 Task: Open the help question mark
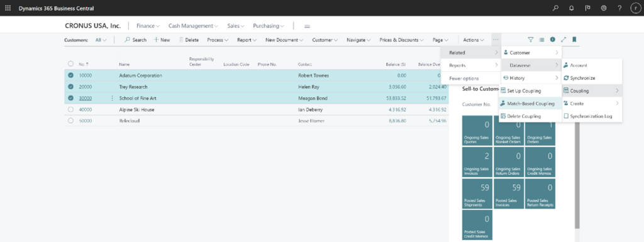point(619,8)
